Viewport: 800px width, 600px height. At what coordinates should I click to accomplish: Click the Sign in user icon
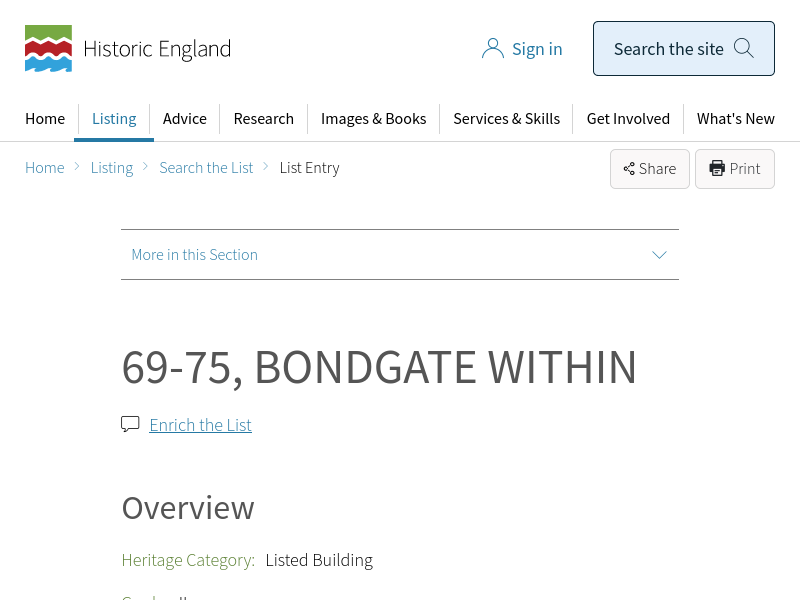click(x=492, y=49)
